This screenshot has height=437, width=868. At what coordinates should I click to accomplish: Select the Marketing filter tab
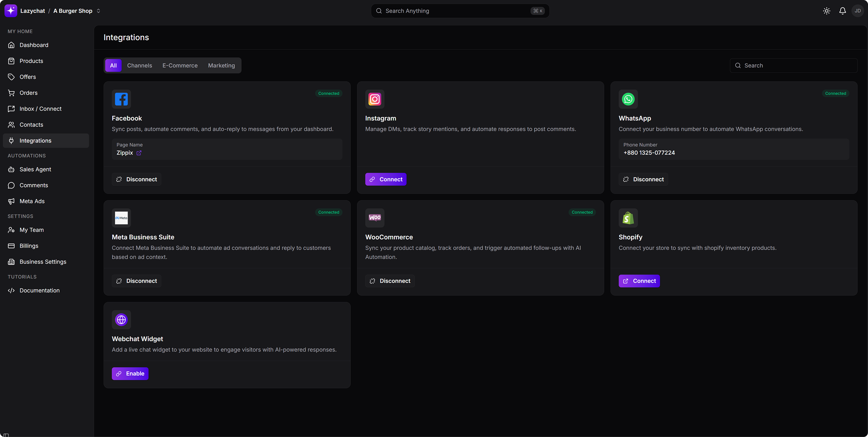221,65
